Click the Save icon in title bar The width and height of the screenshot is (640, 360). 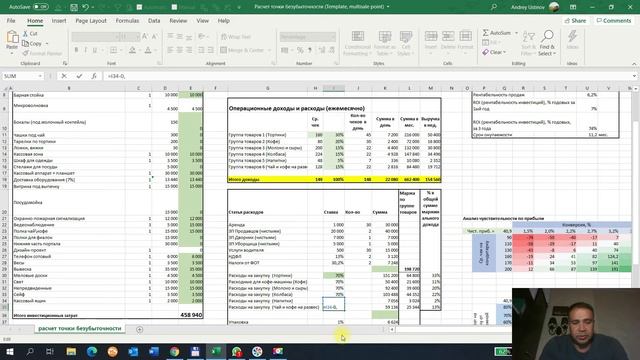click(x=73, y=7)
